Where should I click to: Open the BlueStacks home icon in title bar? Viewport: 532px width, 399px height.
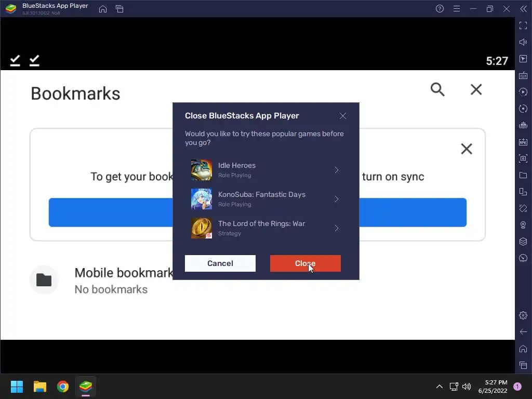point(103,9)
